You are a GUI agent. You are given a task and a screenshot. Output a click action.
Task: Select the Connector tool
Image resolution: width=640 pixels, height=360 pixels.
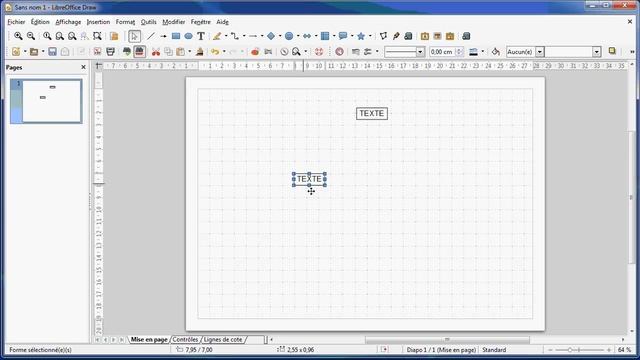pos(235,36)
